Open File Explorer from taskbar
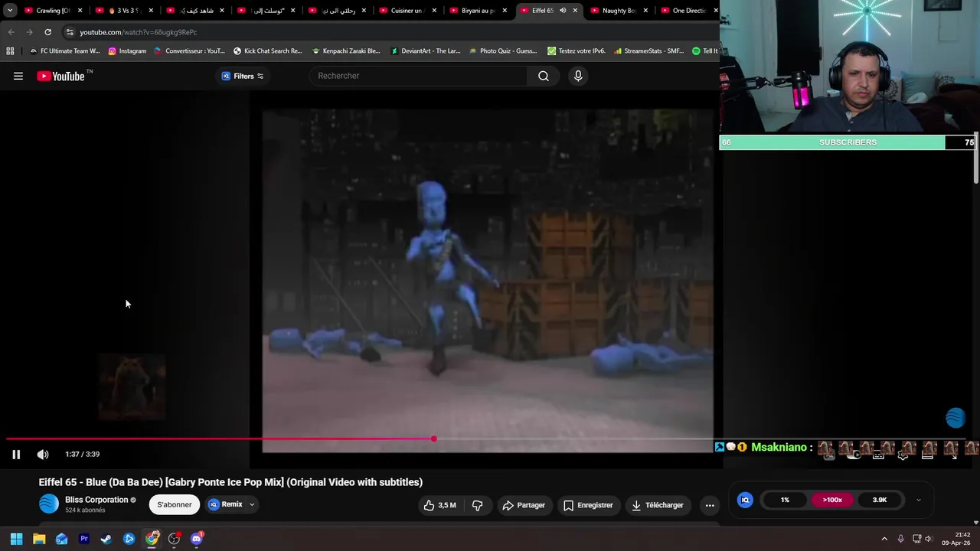 click(39, 539)
